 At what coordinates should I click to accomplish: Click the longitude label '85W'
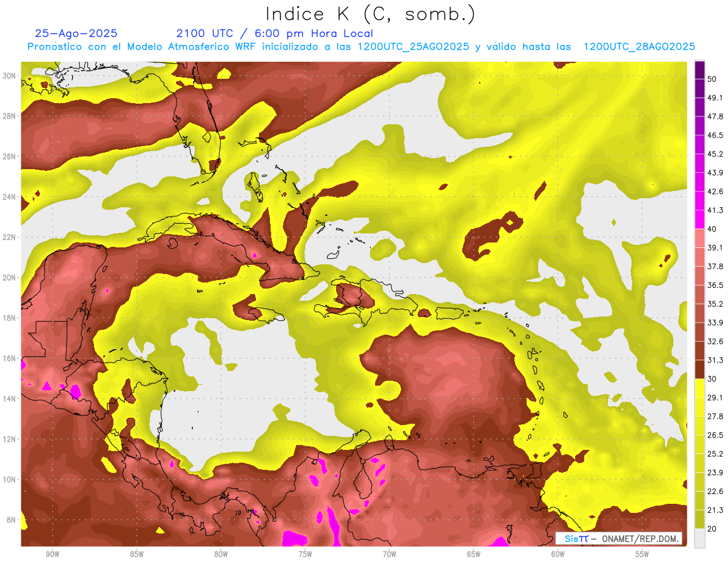[136, 554]
